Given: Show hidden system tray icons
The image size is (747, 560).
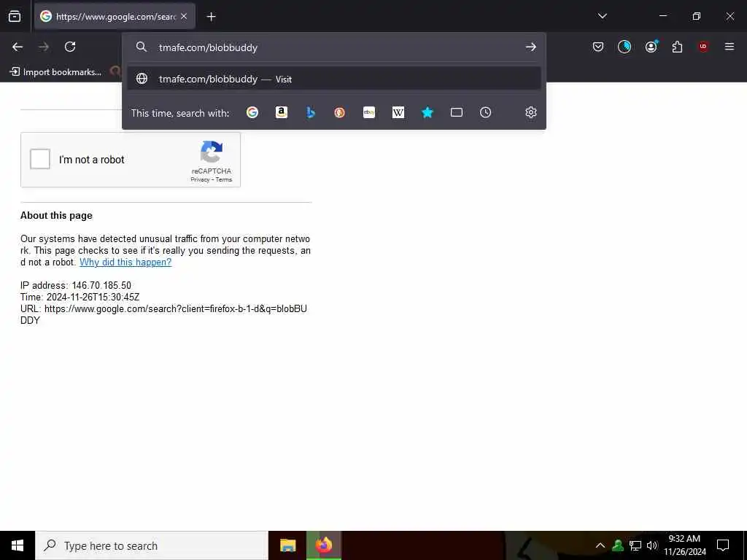Looking at the screenshot, I should click(600, 545).
